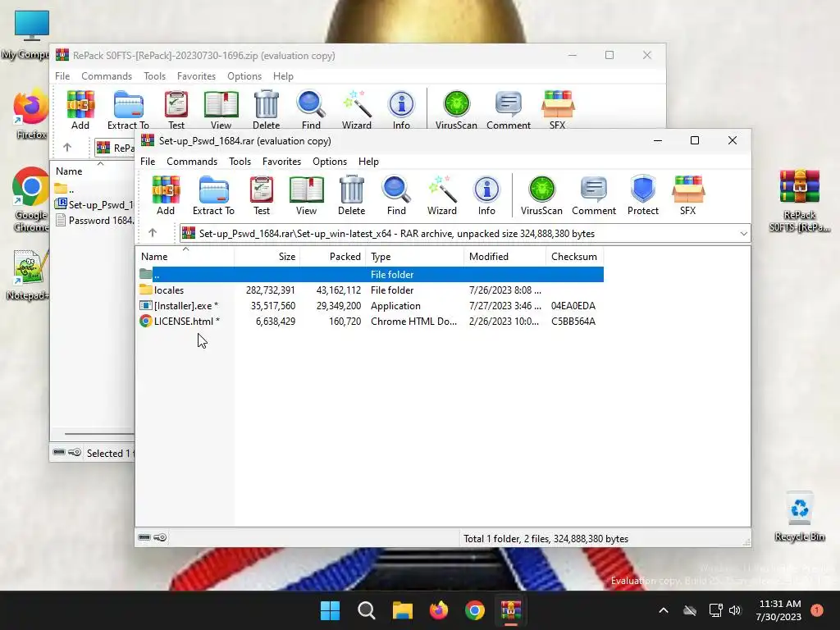The height and width of the screenshot is (630, 840).
Task: Run VirusScan in RePack SOFTS window
Action: coord(456,110)
